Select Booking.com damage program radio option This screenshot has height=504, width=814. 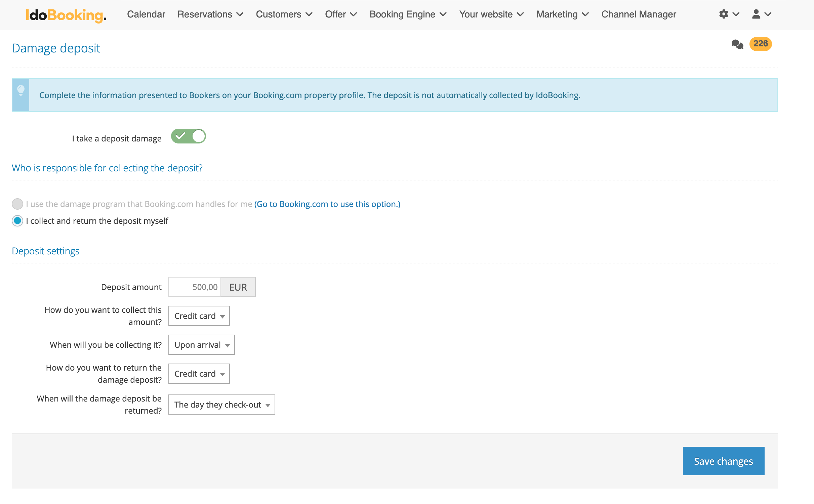point(17,204)
